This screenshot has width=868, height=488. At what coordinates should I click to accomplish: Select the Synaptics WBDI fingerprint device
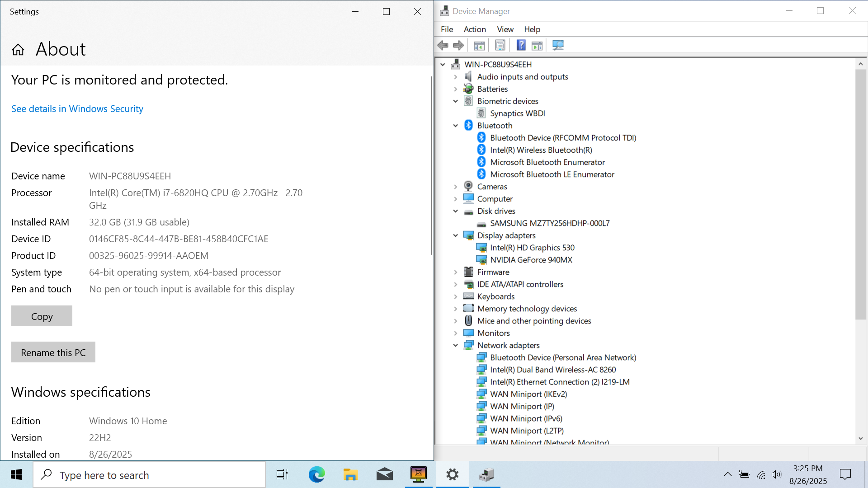tap(517, 113)
